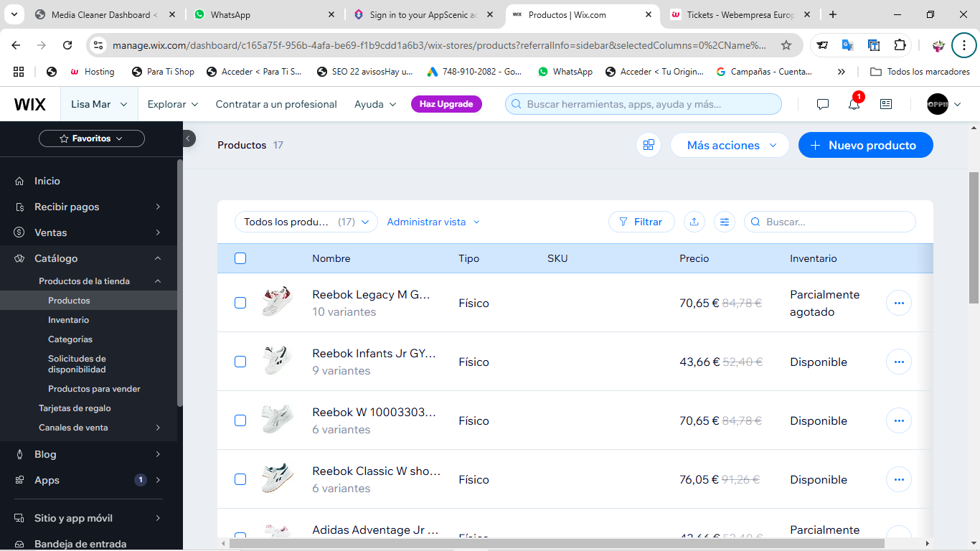The height and width of the screenshot is (551, 980).
Task: Open a new browser tab
Action: tap(832, 14)
